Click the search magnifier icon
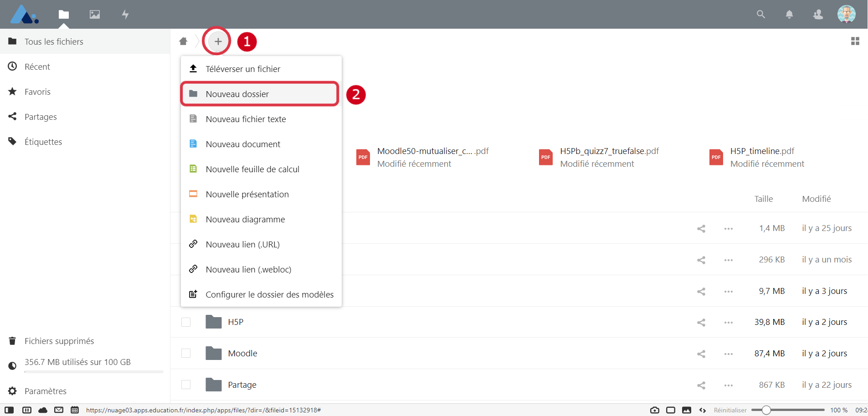The height and width of the screenshot is (416, 868). point(760,15)
